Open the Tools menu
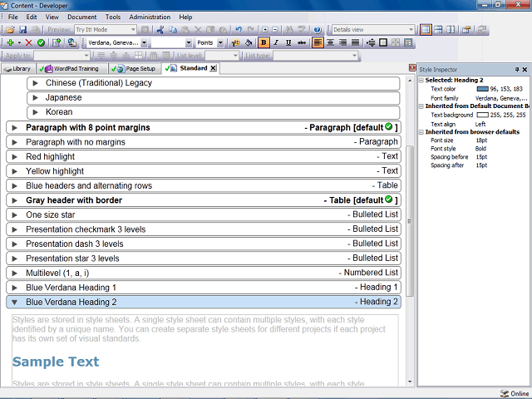The width and height of the screenshot is (532, 399). (x=113, y=17)
